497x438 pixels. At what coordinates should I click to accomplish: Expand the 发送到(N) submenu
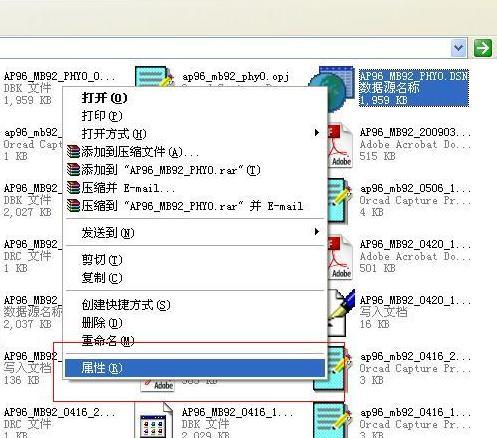click(195, 232)
